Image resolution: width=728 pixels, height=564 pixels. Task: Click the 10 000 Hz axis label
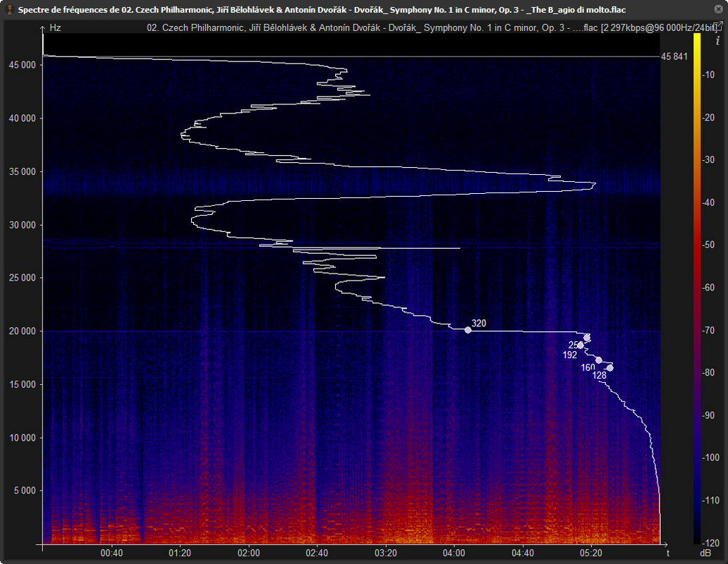[23, 438]
